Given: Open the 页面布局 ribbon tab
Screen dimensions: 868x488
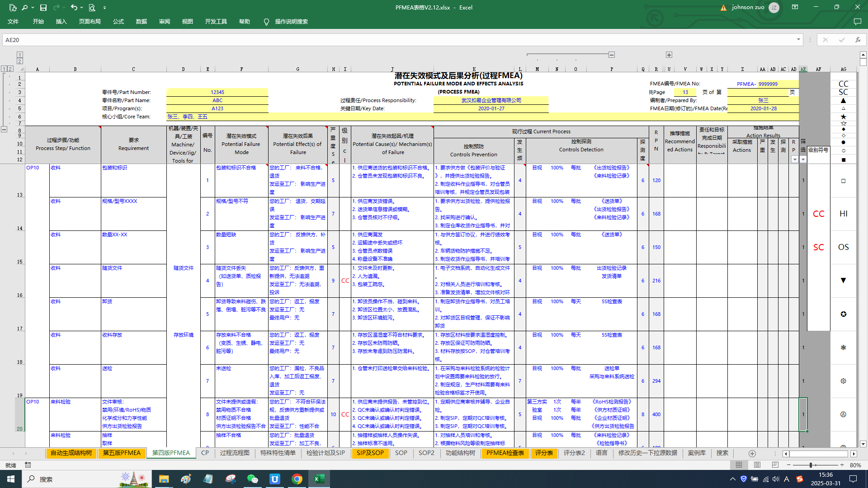Looking at the screenshot, I should pyautogui.click(x=90, y=22).
